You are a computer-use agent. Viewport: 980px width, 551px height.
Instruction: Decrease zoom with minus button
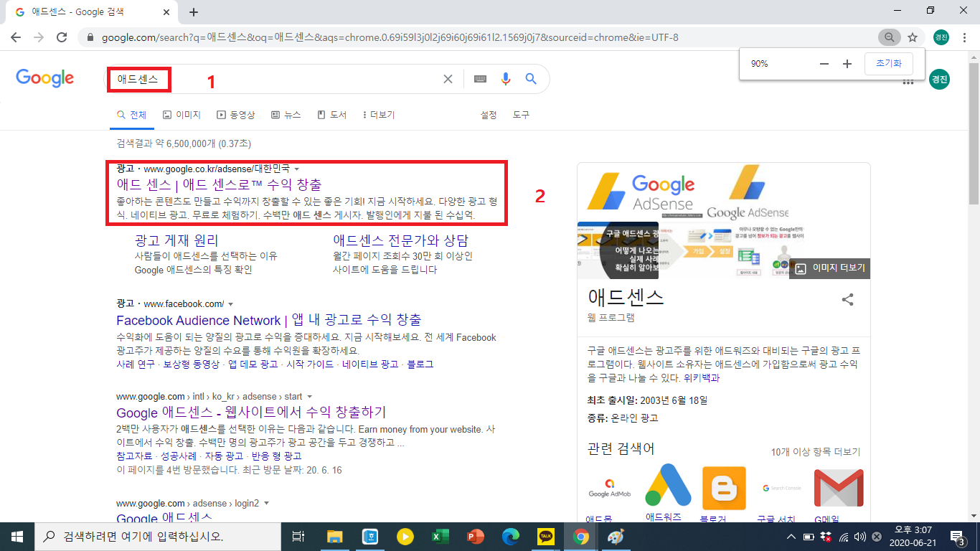(x=824, y=64)
